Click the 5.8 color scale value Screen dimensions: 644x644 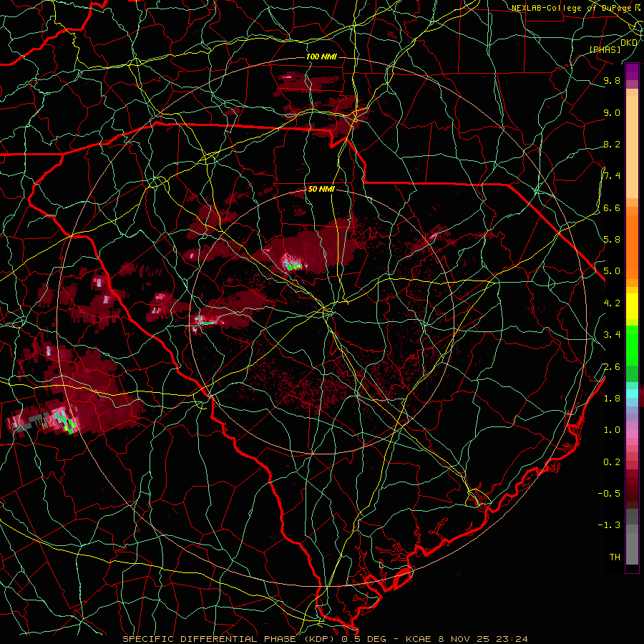612,240
